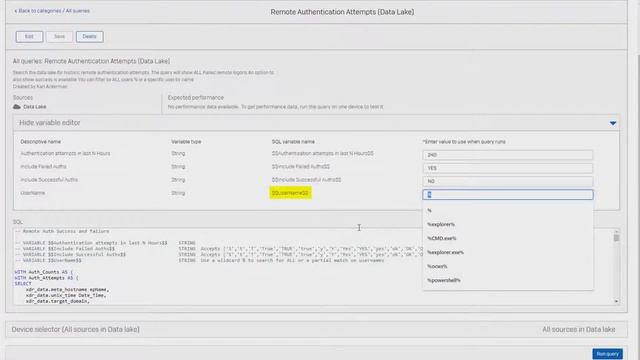
Task: Click the Expected performance heading
Action: click(196, 98)
